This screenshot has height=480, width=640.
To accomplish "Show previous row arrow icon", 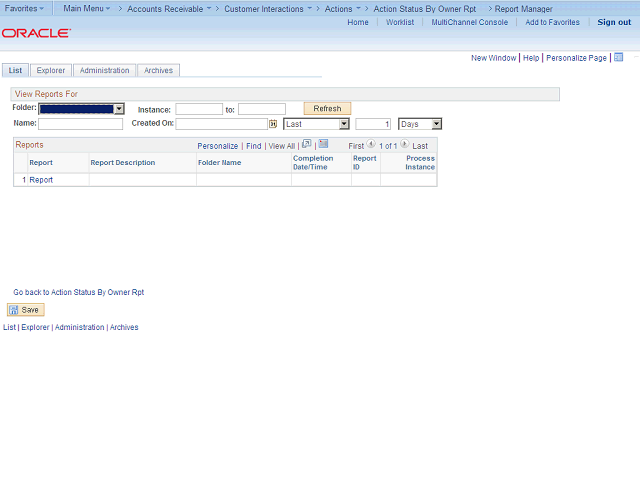I will (x=371, y=144).
